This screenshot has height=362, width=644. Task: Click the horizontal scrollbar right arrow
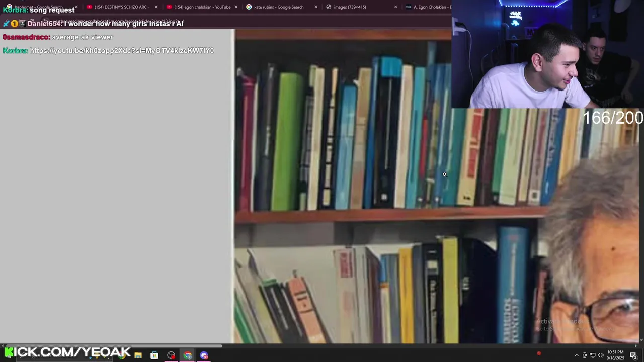[x=636, y=346]
